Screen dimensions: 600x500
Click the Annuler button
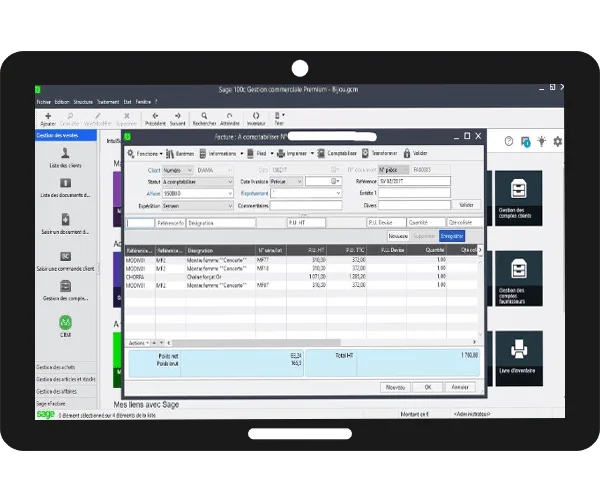pos(460,387)
